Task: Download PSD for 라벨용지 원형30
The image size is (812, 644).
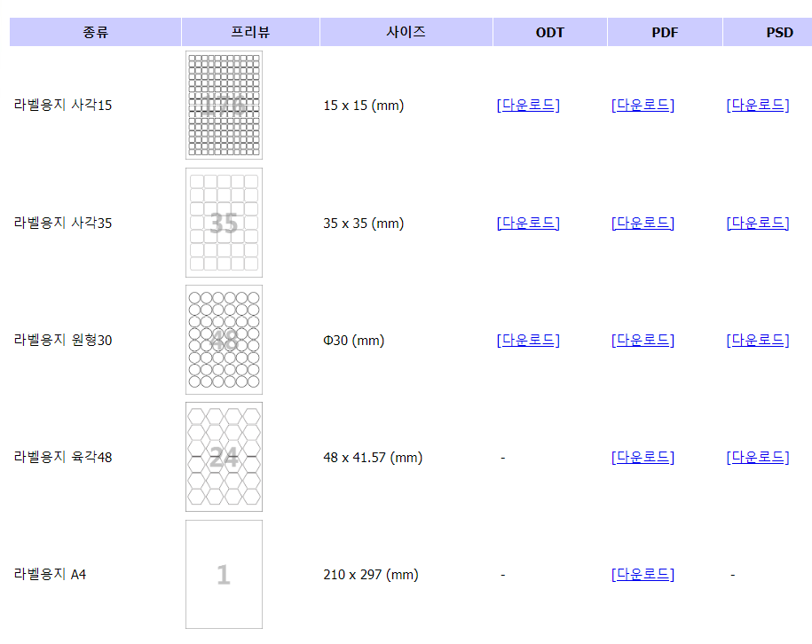Action: pos(758,340)
